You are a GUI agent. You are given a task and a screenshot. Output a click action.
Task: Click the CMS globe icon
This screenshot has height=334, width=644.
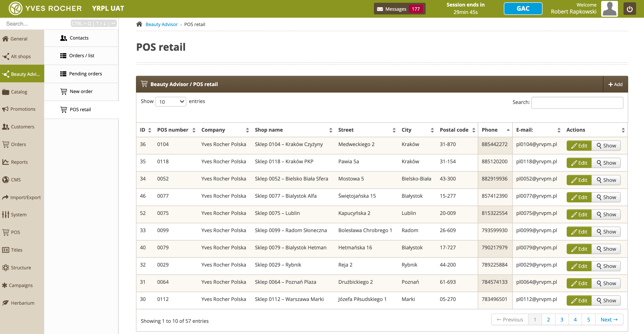[6, 180]
